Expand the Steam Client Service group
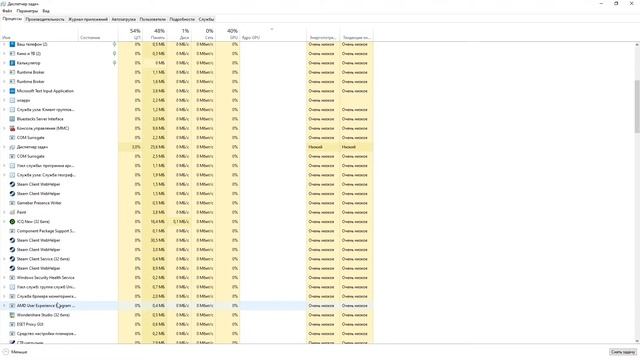Screen dimensions: 640x360 click(x=4, y=259)
